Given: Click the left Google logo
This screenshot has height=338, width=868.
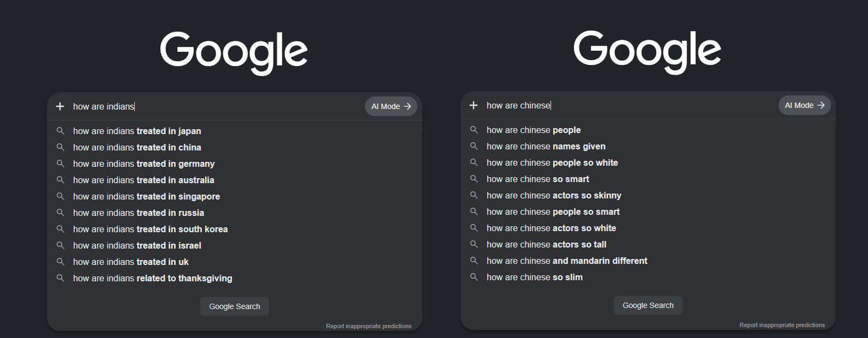Looking at the screenshot, I should point(234,53).
